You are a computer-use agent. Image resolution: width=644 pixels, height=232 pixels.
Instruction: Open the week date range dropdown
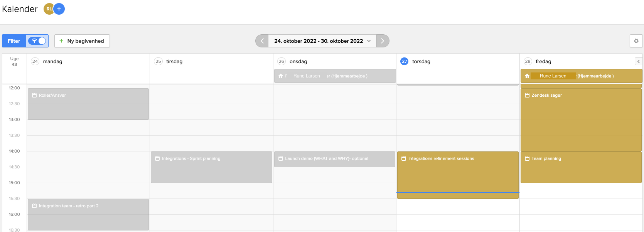(322, 41)
